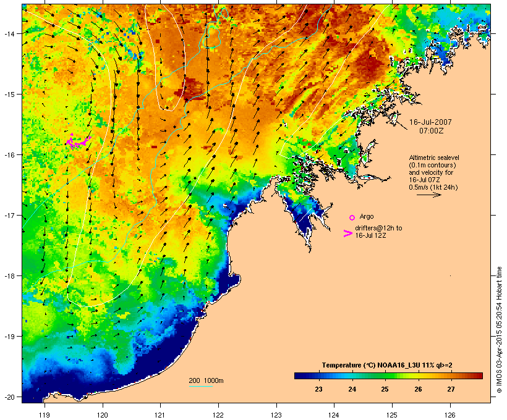Image resolution: width=507 pixels, height=420 pixels.
Task: Click the latitude axis label -19
Action: coord(9,337)
